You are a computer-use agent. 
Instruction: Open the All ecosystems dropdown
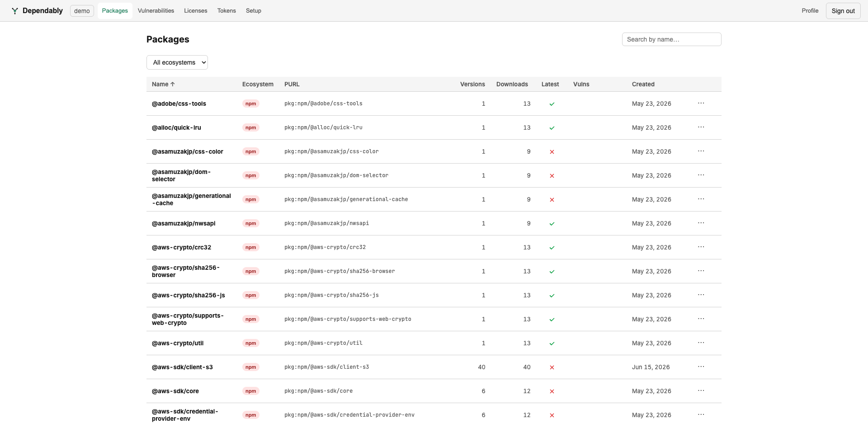(x=177, y=62)
